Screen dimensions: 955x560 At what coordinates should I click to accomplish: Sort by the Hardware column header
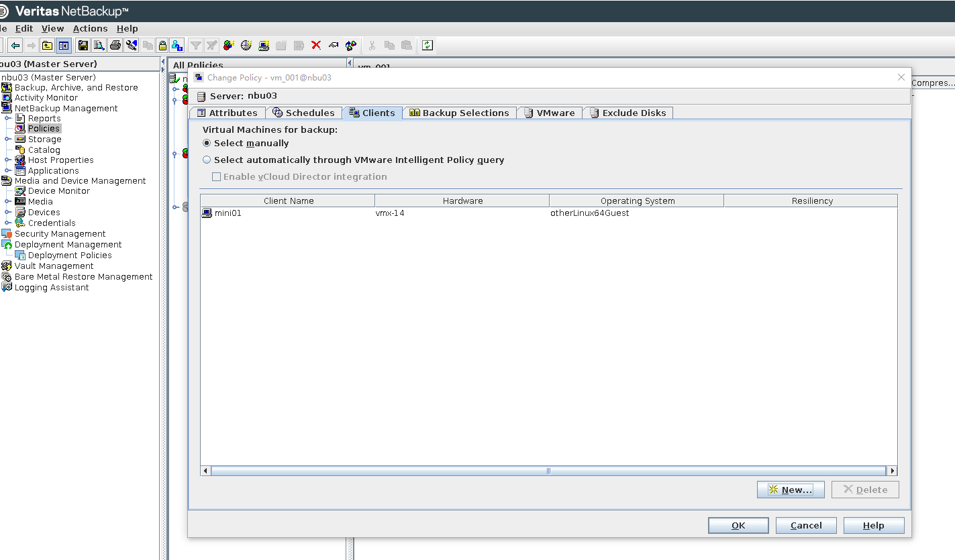point(462,201)
